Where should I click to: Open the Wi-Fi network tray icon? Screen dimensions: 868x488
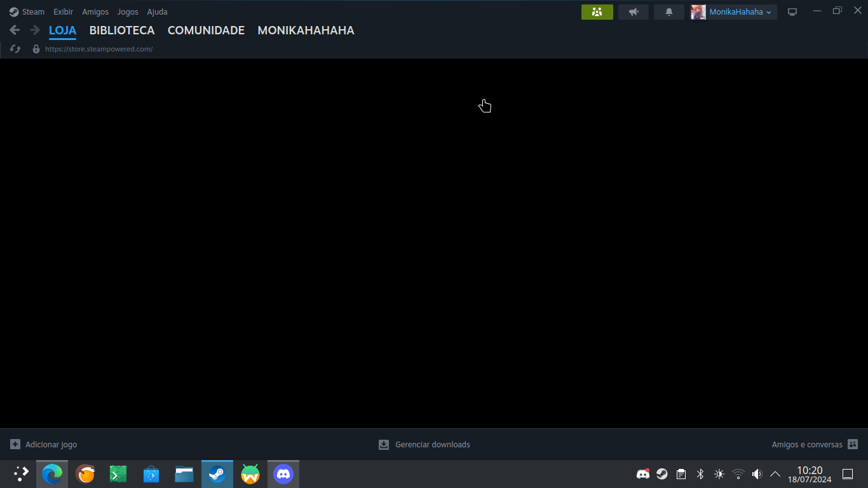click(738, 474)
